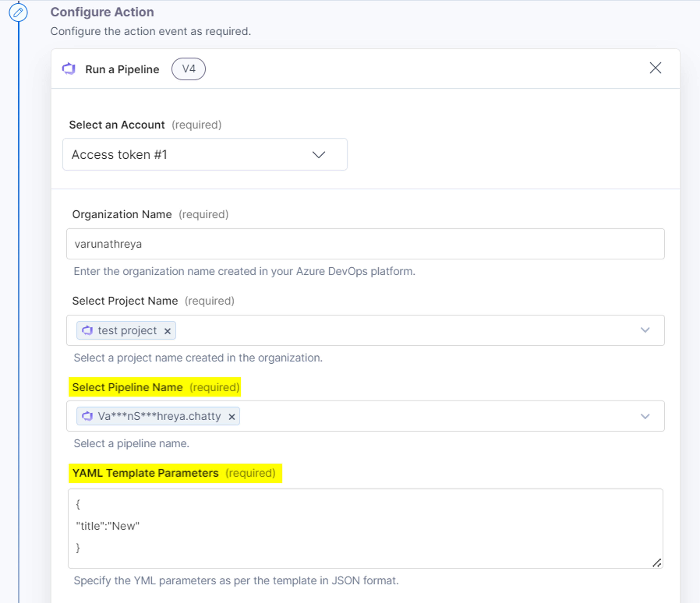
Task: Click the "Select a project name" hint text
Action: coord(198,358)
